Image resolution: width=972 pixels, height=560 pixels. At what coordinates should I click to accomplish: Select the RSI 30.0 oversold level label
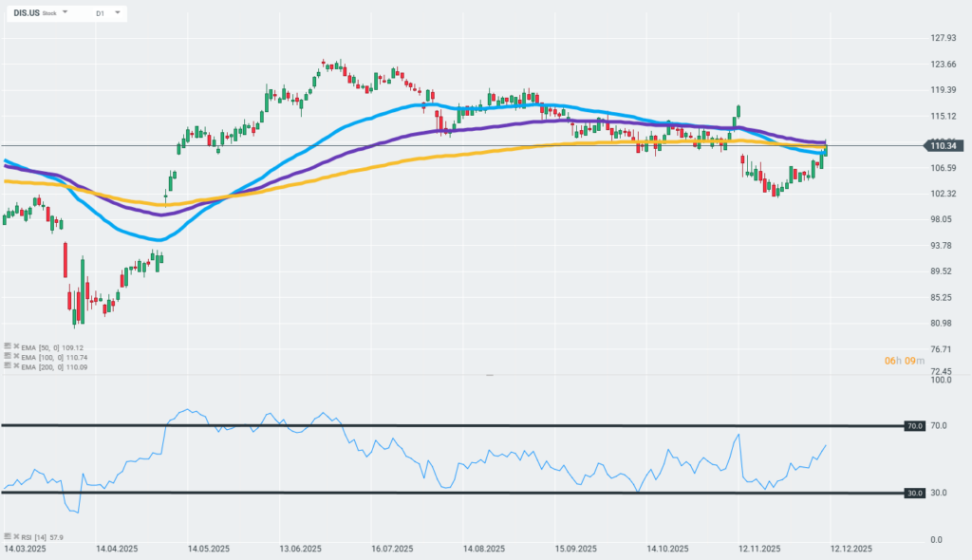(x=914, y=493)
